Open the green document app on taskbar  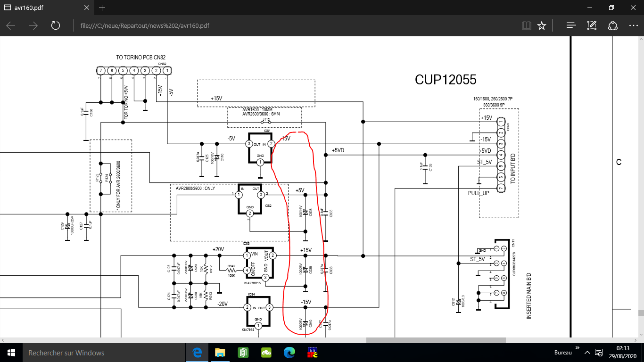(x=243, y=353)
